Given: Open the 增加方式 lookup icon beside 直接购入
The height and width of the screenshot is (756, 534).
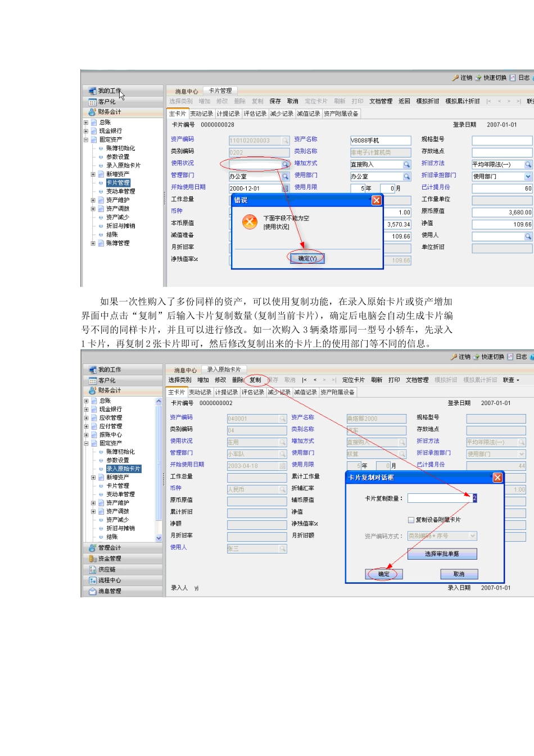Looking at the screenshot, I should point(407,164).
